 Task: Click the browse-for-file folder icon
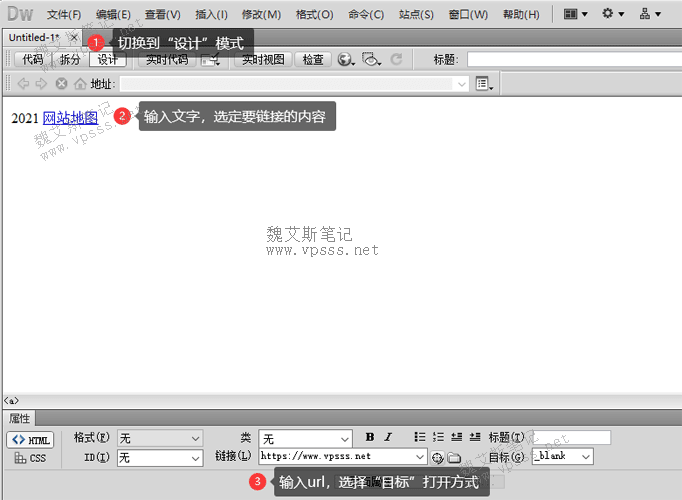[x=454, y=457]
